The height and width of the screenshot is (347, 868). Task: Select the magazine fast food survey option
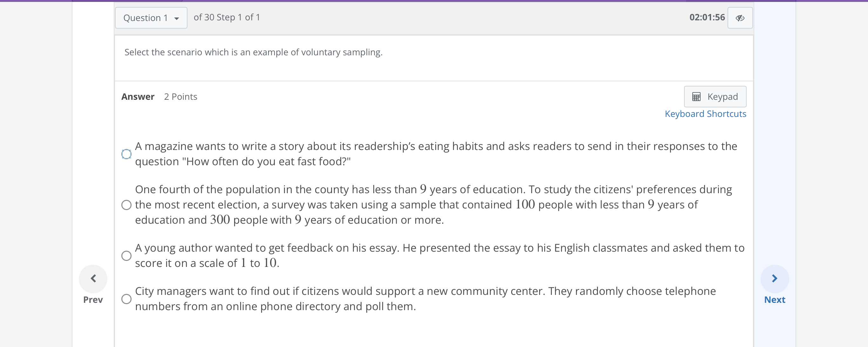126,154
